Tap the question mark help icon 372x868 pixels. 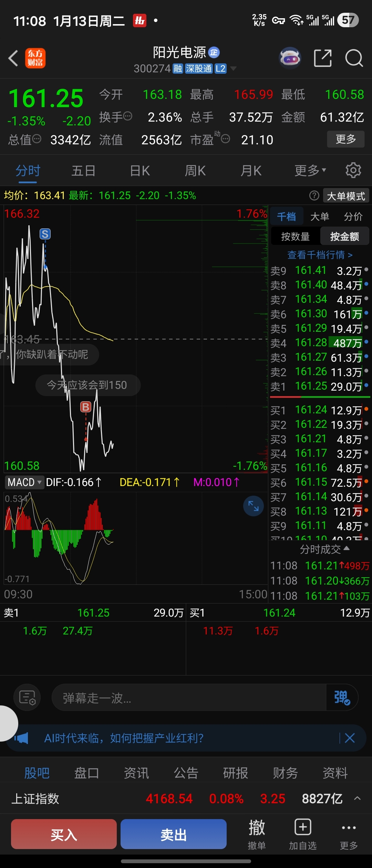314,196
